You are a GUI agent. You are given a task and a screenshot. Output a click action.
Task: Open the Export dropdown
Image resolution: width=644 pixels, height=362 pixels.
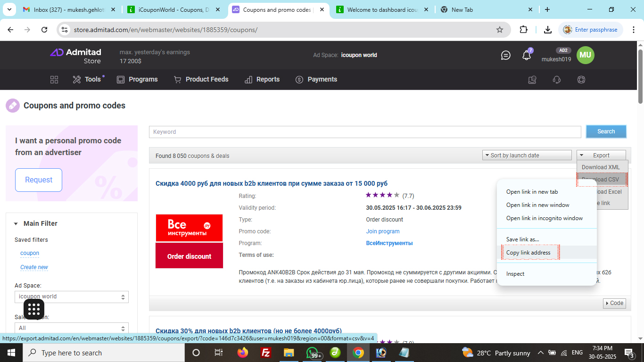click(x=601, y=155)
